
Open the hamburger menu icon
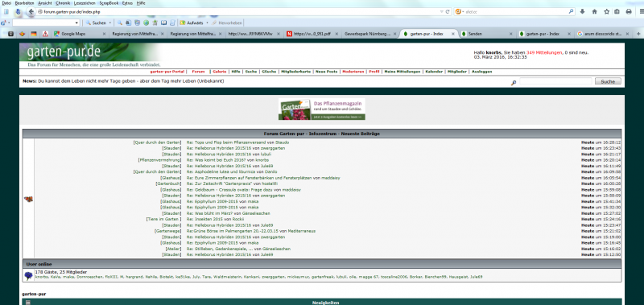[641, 12]
